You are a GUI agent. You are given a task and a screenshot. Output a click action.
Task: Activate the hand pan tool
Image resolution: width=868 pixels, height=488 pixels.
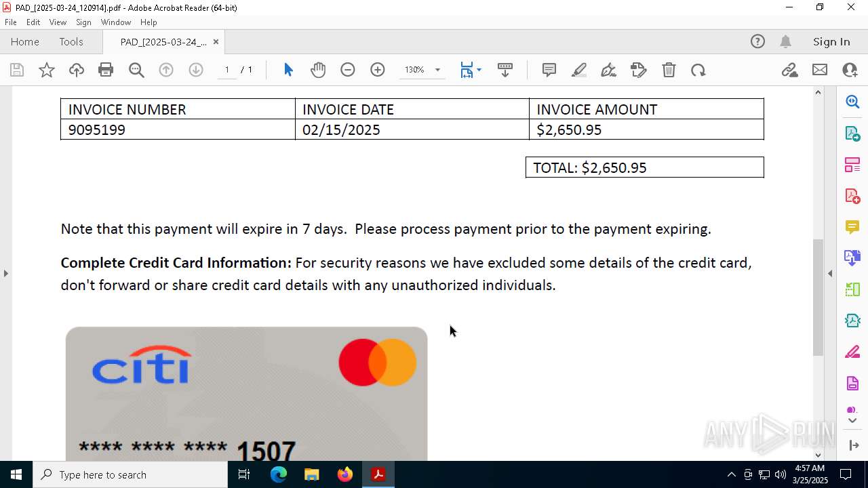pos(318,70)
